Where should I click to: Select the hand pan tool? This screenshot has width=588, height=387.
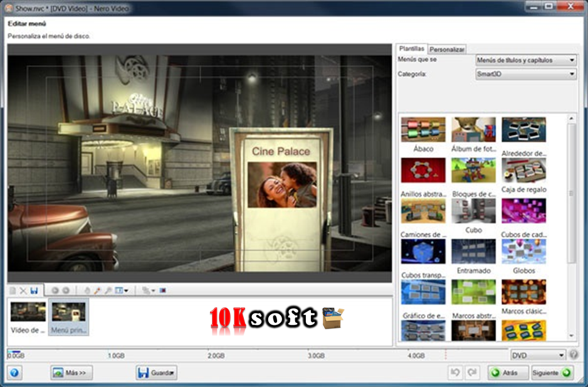click(87, 290)
